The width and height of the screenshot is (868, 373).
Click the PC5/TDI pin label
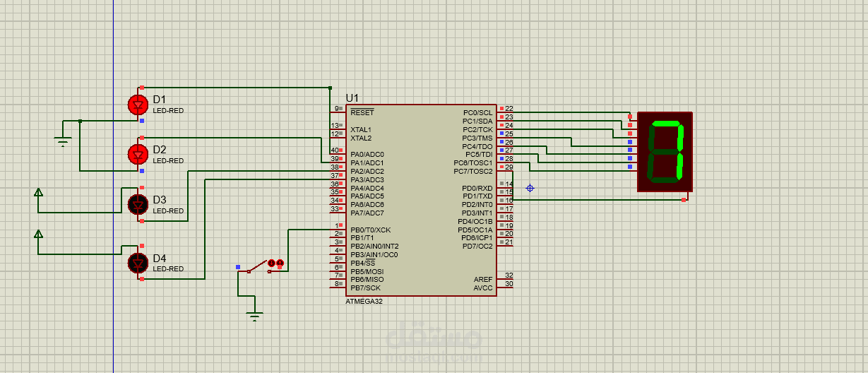479,155
